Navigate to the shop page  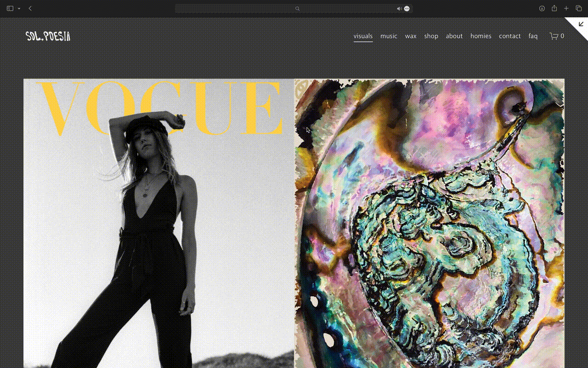click(x=431, y=36)
